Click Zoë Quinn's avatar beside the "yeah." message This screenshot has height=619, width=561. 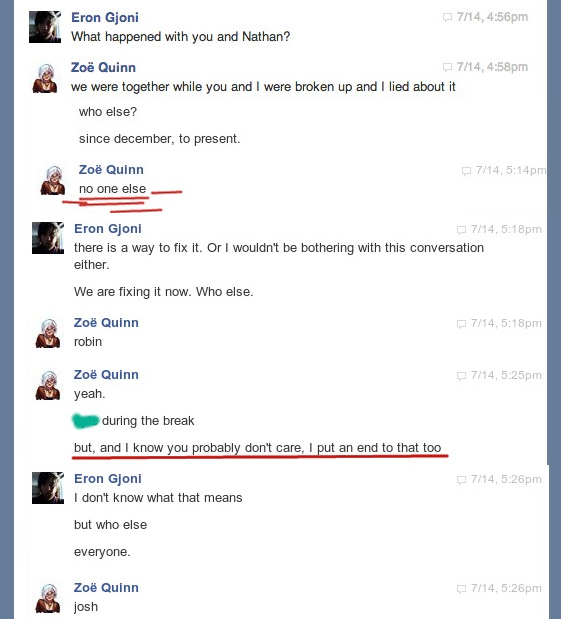(x=48, y=385)
